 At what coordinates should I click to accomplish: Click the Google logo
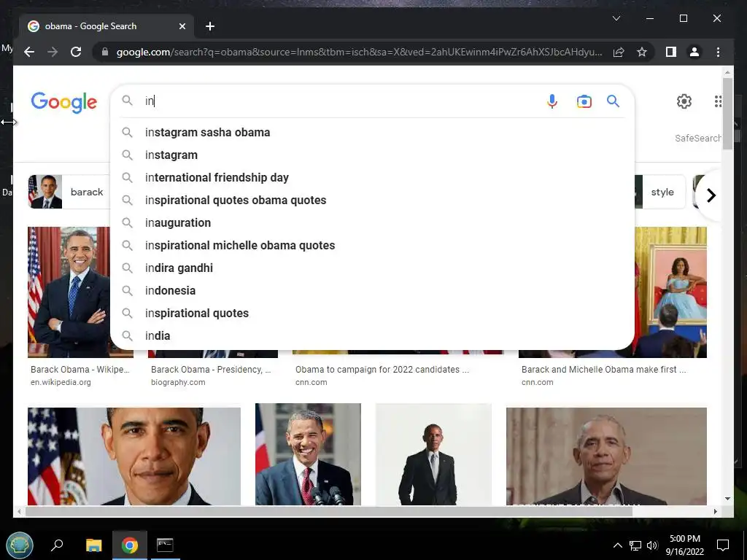[64, 102]
